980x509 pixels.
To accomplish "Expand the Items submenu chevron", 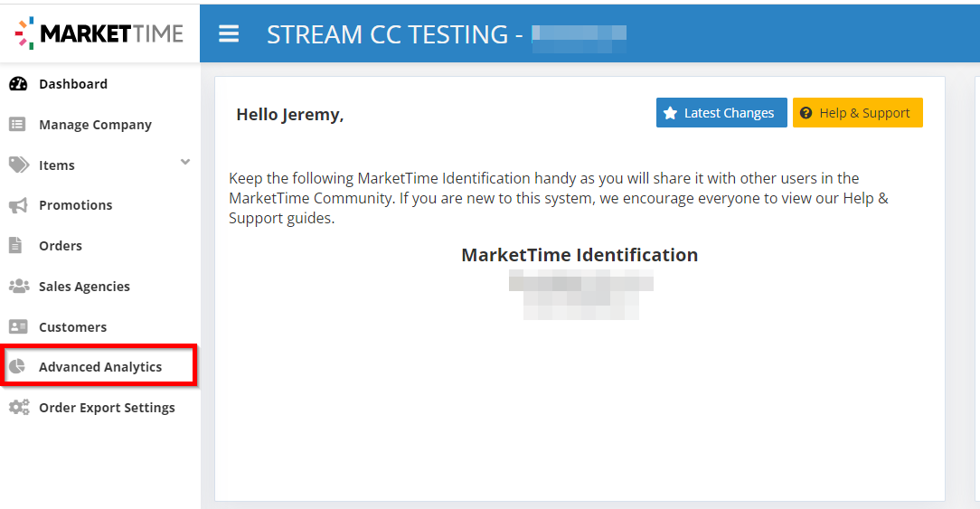I will click(x=185, y=162).
